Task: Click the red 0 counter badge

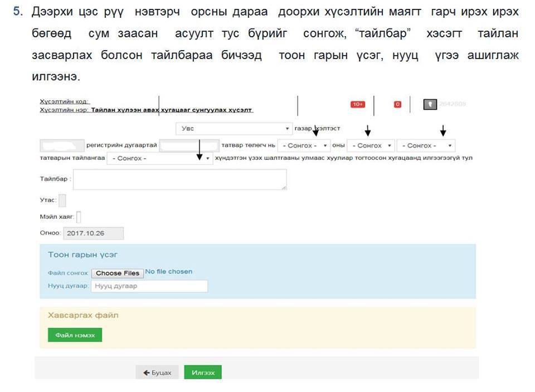Action: (397, 104)
